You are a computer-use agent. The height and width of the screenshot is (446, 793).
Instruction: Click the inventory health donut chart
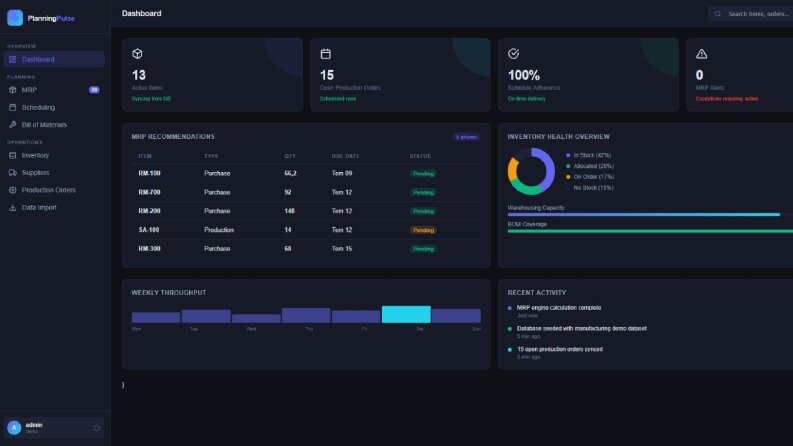tap(531, 171)
